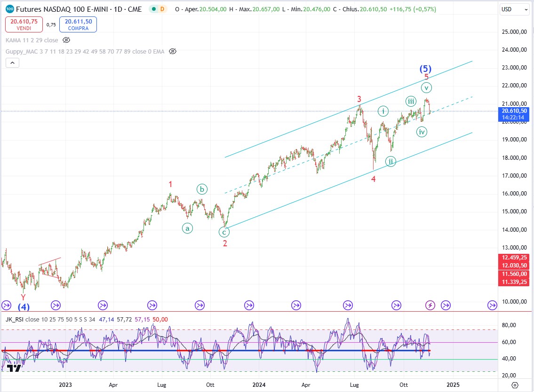Click the 80,00 RSI scale value

pos(509,325)
